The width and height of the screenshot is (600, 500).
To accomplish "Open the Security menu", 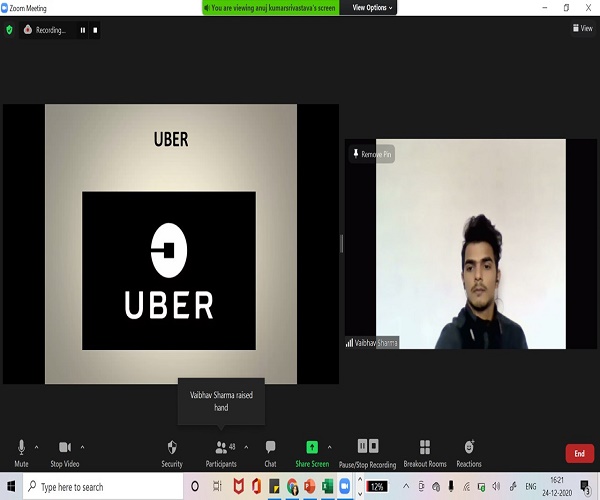I will (172, 453).
